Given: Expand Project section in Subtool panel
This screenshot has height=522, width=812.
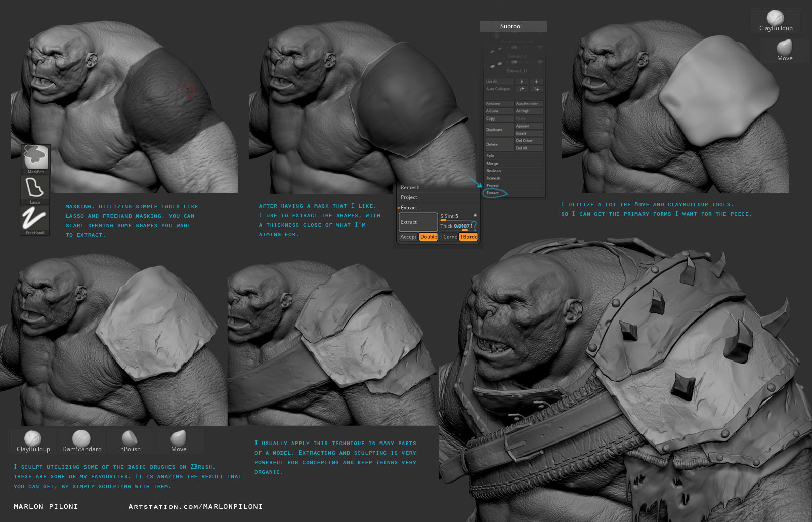Looking at the screenshot, I should click(x=515, y=185).
